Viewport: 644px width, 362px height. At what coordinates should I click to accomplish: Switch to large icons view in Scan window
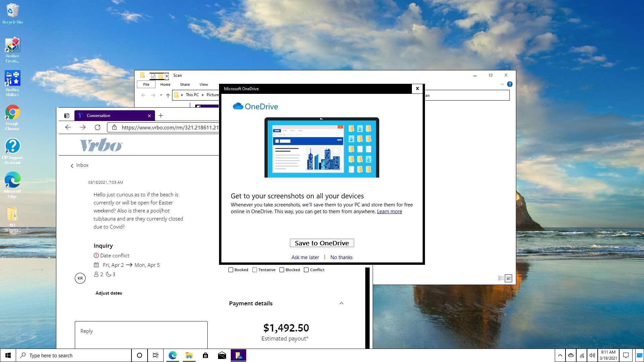coord(508,278)
